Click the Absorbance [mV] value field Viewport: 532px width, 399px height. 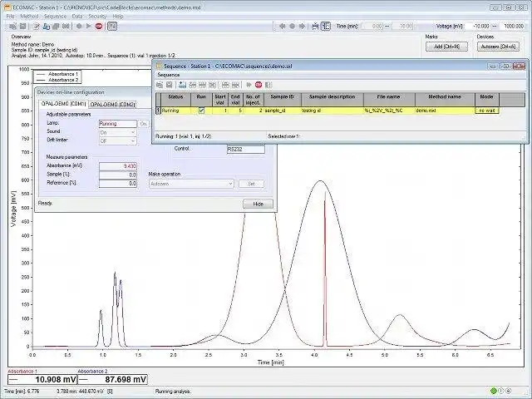(118, 166)
